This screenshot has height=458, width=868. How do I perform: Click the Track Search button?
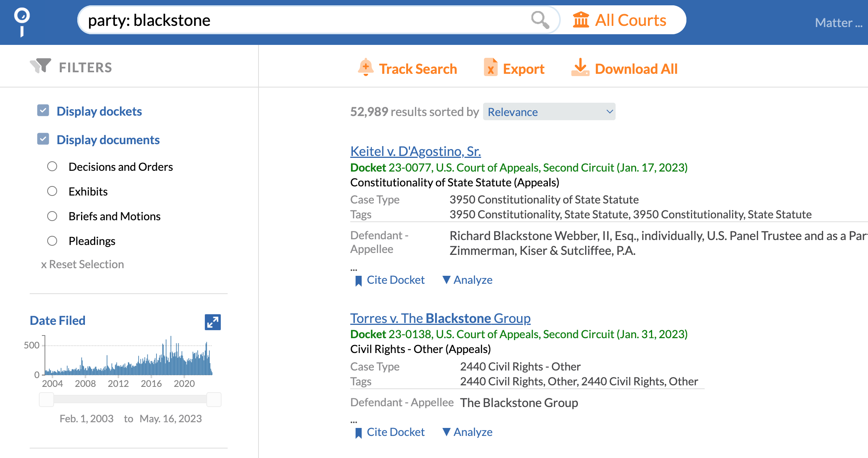point(407,68)
